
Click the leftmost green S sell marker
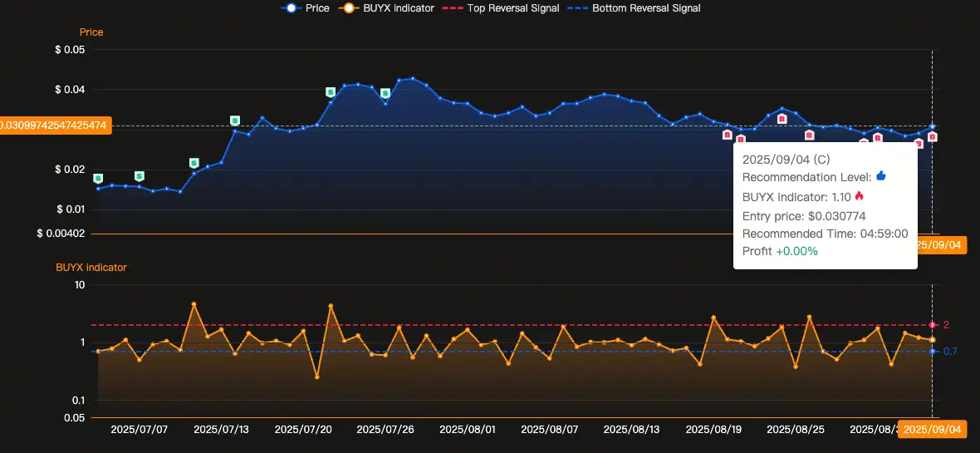click(98, 179)
